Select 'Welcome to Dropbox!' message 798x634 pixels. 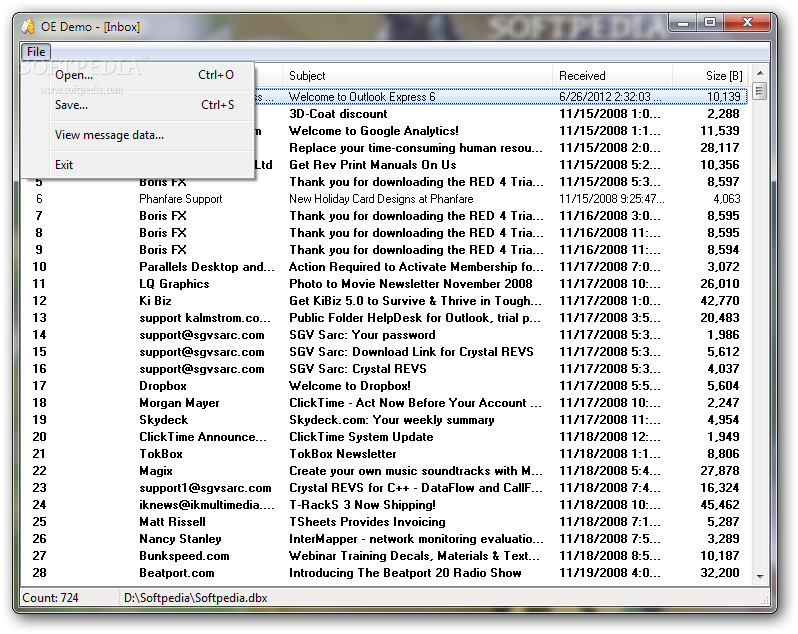[350, 386]
